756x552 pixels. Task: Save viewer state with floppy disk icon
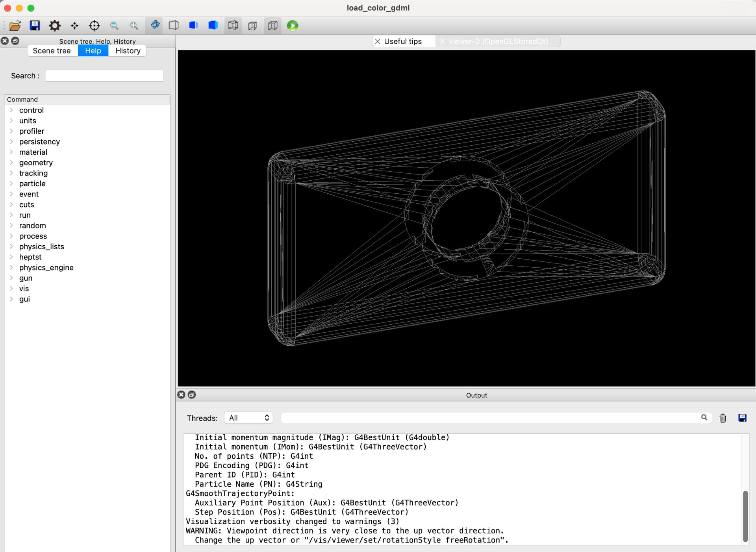click(x=35, y=26)
